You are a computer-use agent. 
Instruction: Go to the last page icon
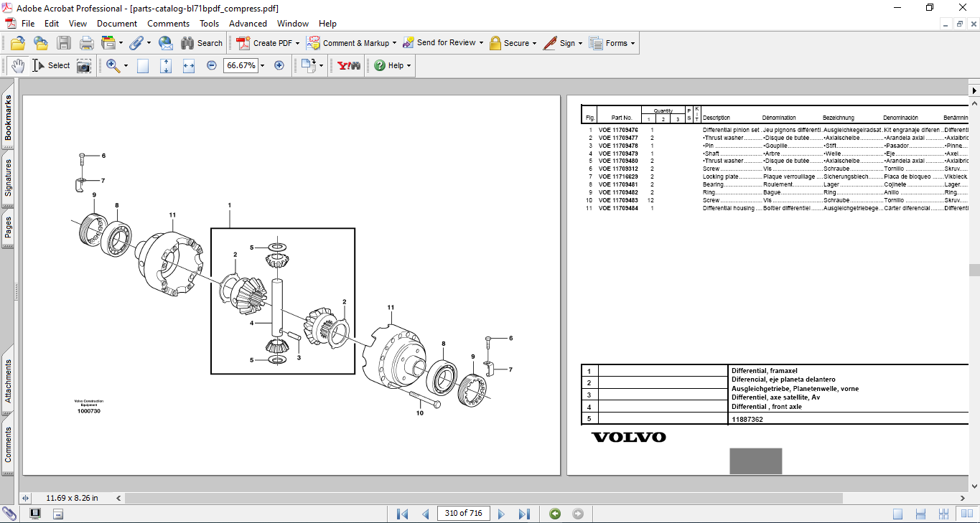pos(524,514)
